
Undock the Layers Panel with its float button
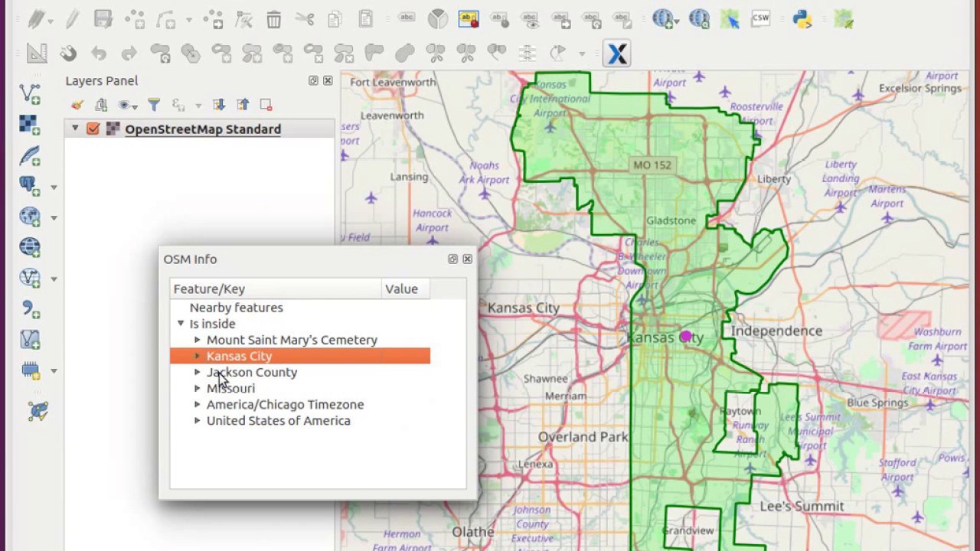click(x=313, y=80)
